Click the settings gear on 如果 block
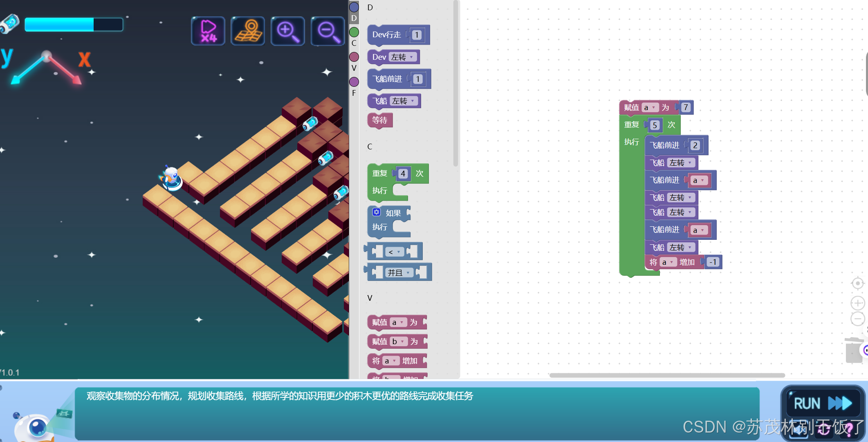868x442 pixels. coord(377,212)
